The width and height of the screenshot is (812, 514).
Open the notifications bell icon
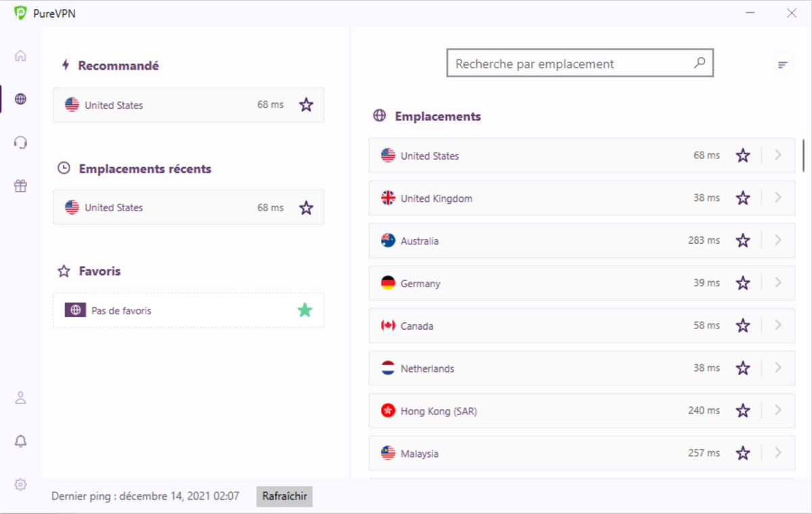click(x=20, y=441)
